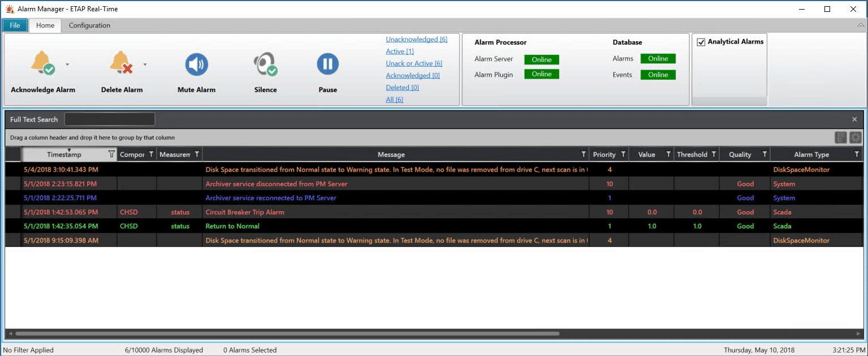
Task: Expand the Delete Alarm dropdown arrow
Action: pos(145,64)
